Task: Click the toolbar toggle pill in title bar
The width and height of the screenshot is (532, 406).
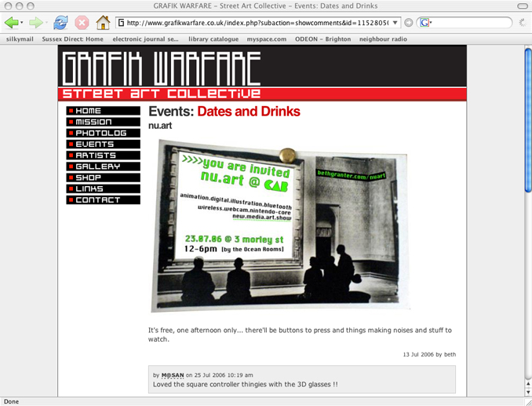Action: (x=522, y=5)
